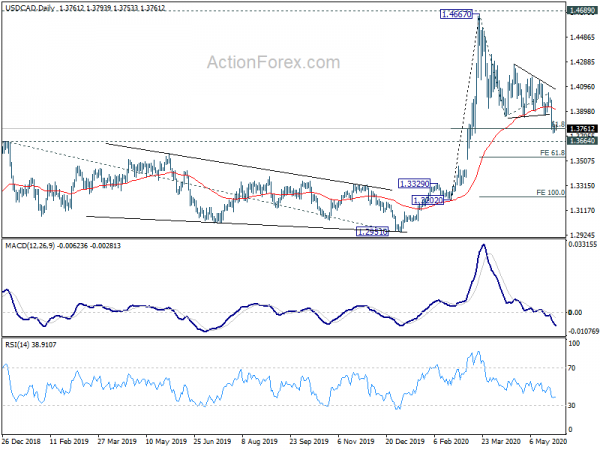
Task: Click the RSI 30 oversold level label
Action: [572, 405]
